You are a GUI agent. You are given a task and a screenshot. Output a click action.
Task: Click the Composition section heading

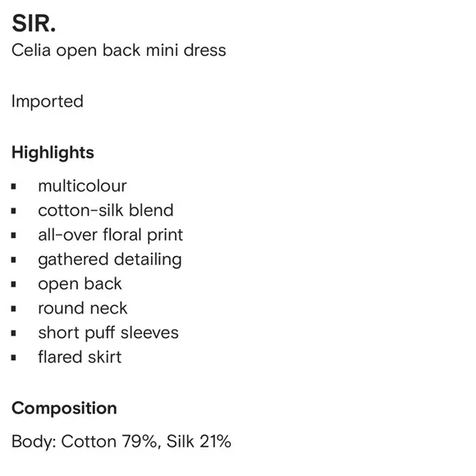tap(64, 409)
